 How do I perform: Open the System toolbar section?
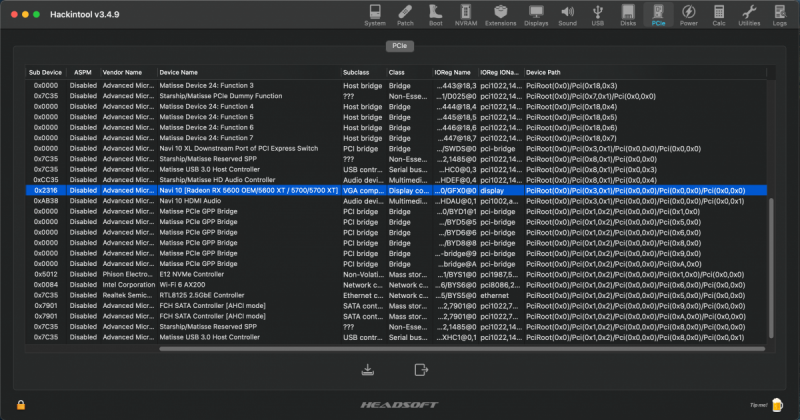(374, 14)
